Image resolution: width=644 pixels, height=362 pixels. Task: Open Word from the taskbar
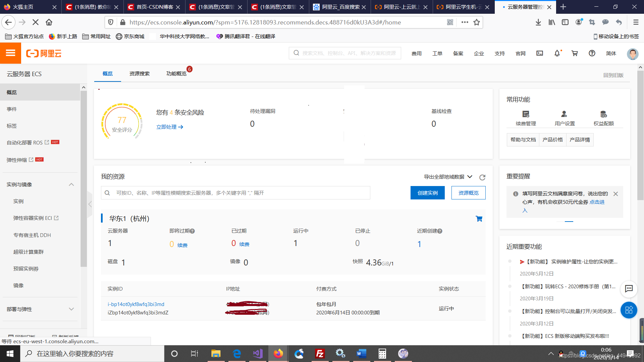(361, 354)
